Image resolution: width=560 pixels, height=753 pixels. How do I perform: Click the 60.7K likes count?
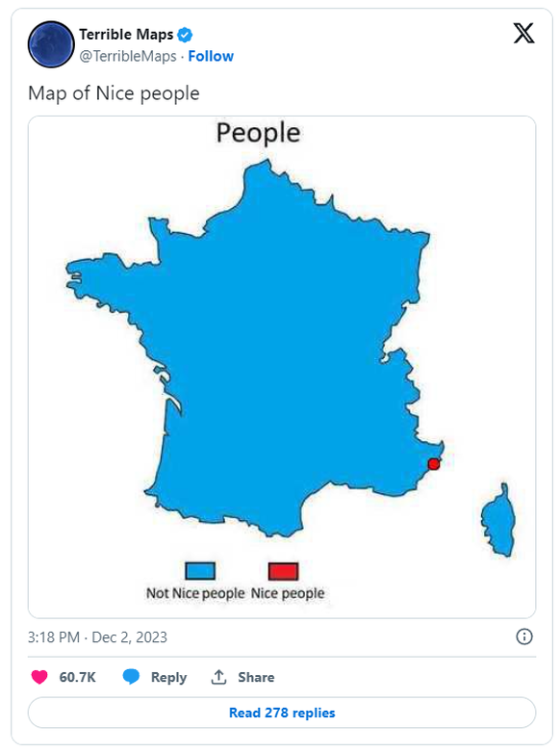pyautogui.click(x=77, y=677)
